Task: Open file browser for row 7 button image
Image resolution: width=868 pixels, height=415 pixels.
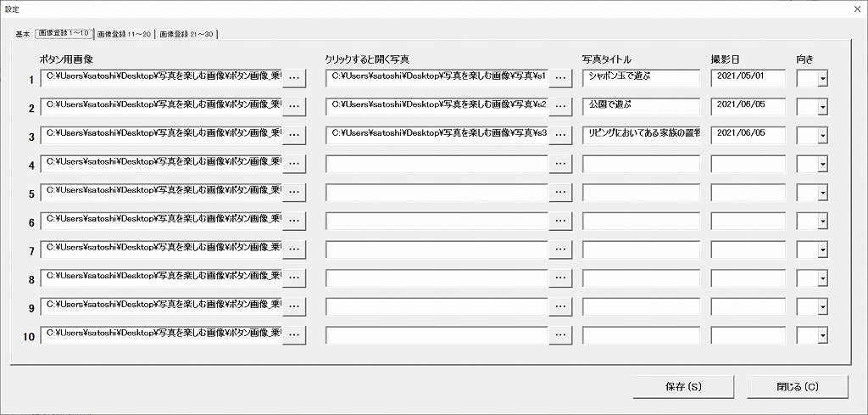Action: (x=294, y=250)
